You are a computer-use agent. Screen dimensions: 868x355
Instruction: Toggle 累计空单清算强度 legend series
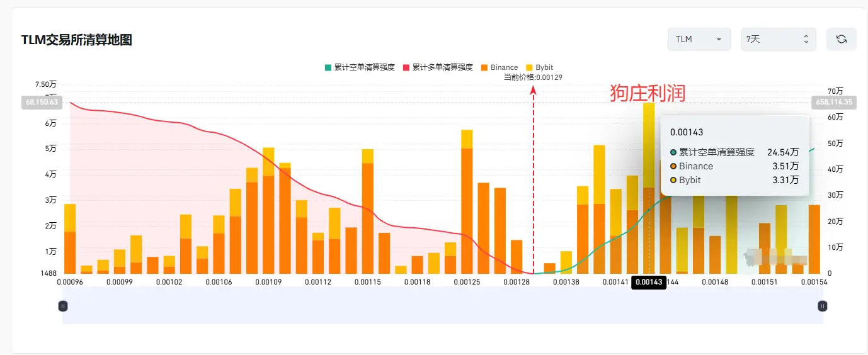click(x=359, y=67)
